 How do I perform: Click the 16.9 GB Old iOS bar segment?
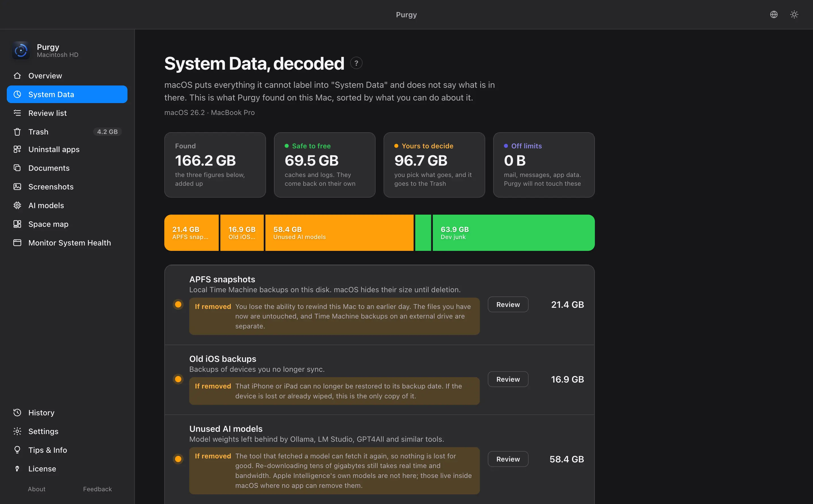[242, 233]
